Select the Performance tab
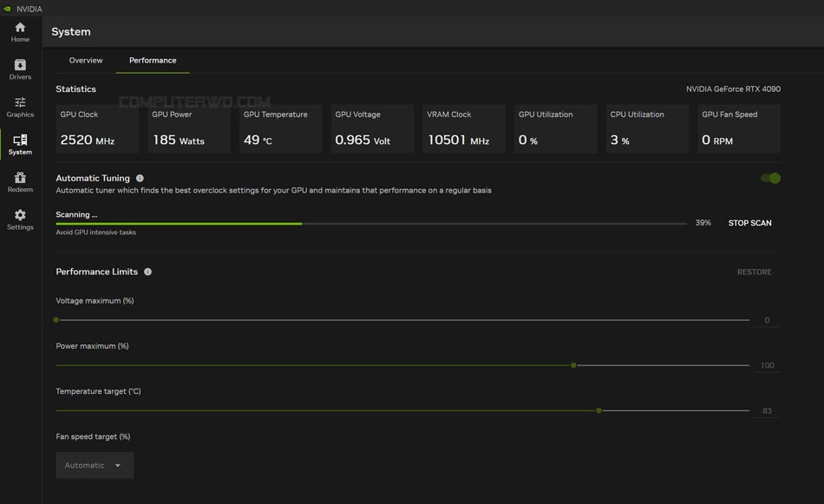Image resolution: width=824 pixels, height=504 pixels. click(153, 61)
